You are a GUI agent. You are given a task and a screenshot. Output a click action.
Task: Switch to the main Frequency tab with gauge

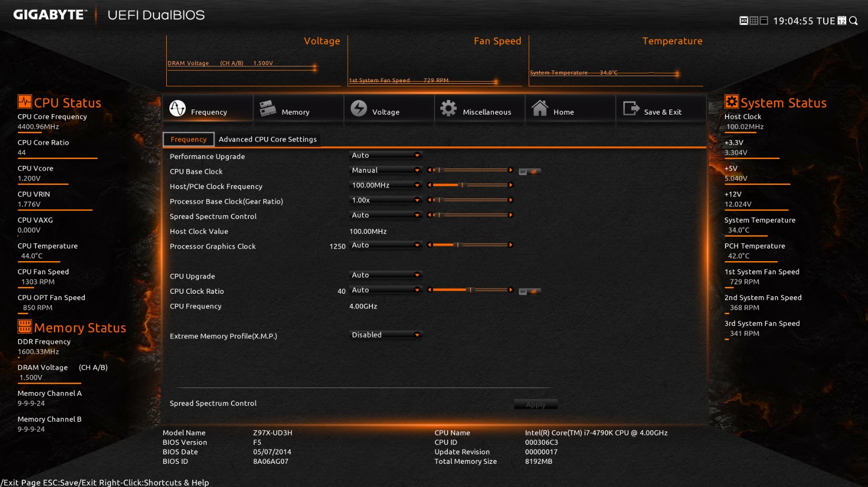click(x=208, y=108)
